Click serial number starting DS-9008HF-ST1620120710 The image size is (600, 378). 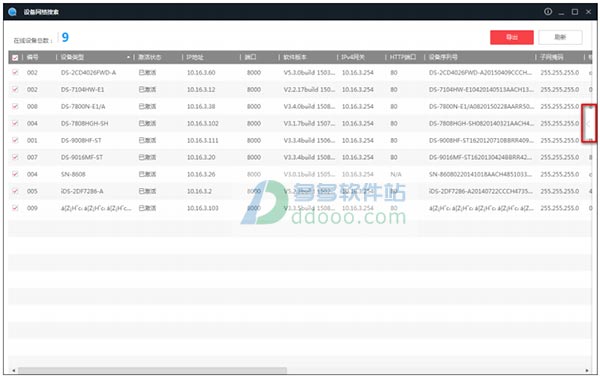tap(481, 140)
